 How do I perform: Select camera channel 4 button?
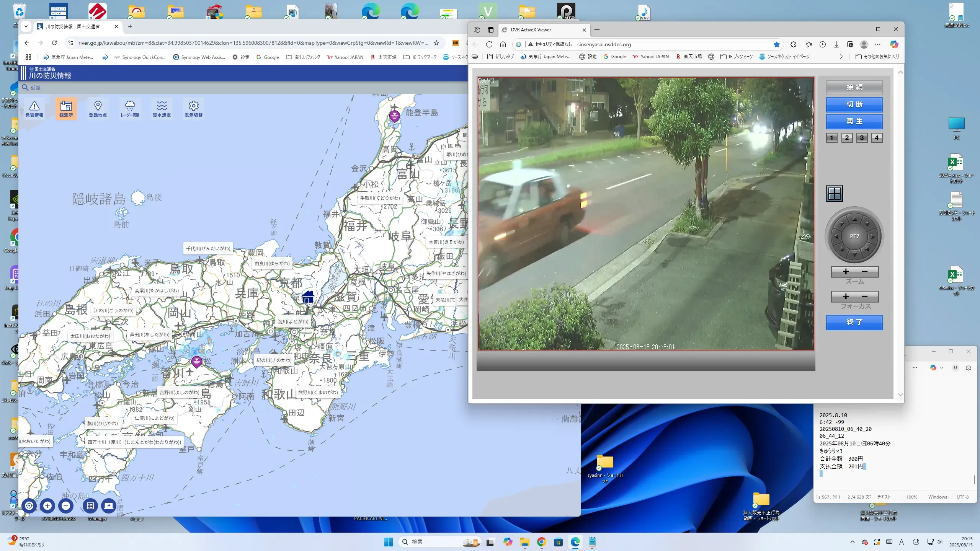pos(877,138)
